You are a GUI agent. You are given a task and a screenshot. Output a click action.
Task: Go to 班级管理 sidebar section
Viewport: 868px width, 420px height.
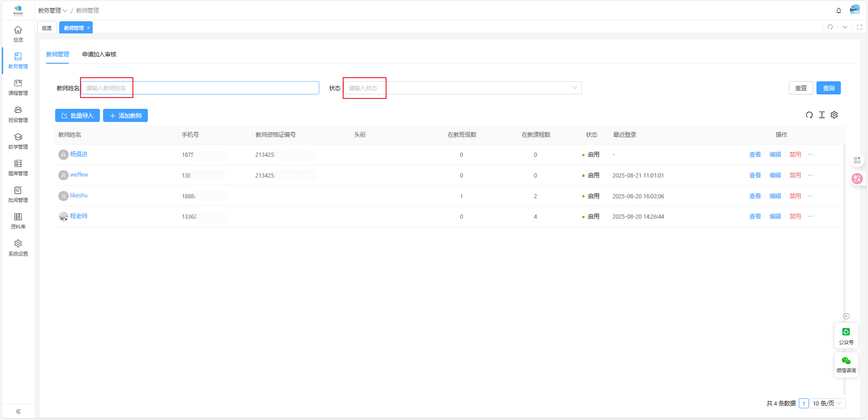pos(18,114)
